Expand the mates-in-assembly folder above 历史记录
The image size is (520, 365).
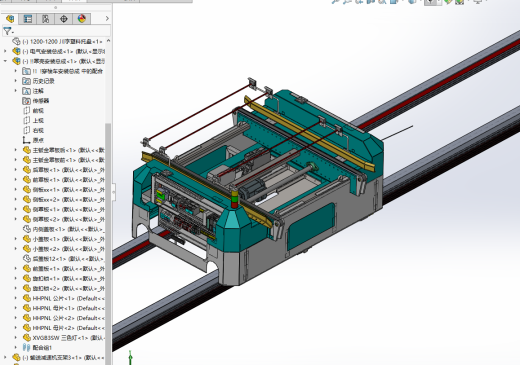click(15, 71)
